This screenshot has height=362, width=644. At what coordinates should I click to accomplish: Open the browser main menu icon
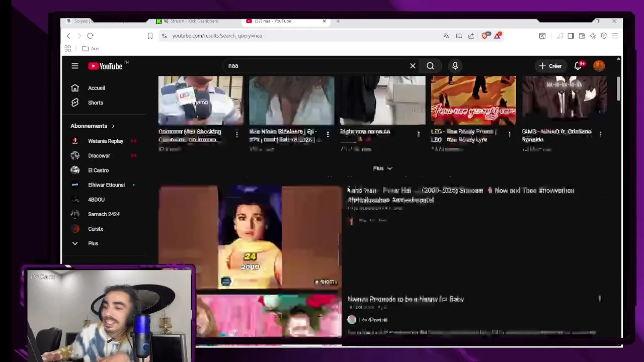tap(615, 36)
